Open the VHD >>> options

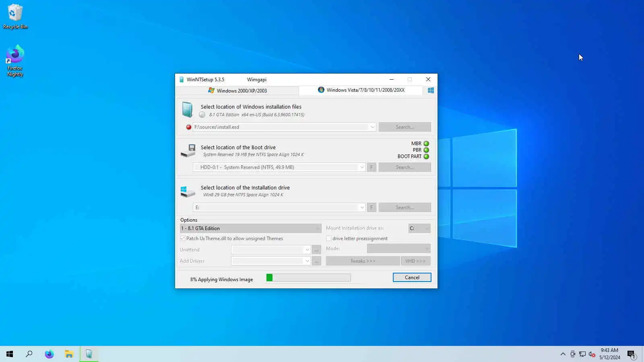point(415,261)
